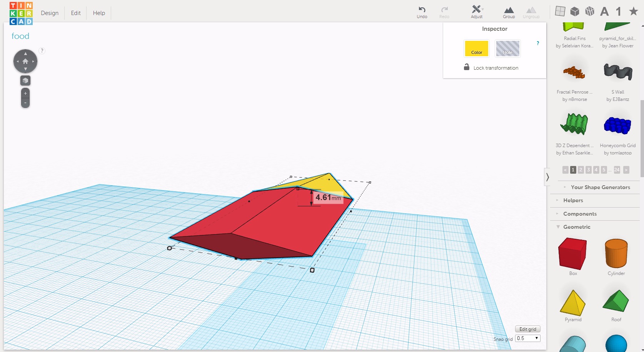Zoom out with the minus button

(x=25, y=103)
